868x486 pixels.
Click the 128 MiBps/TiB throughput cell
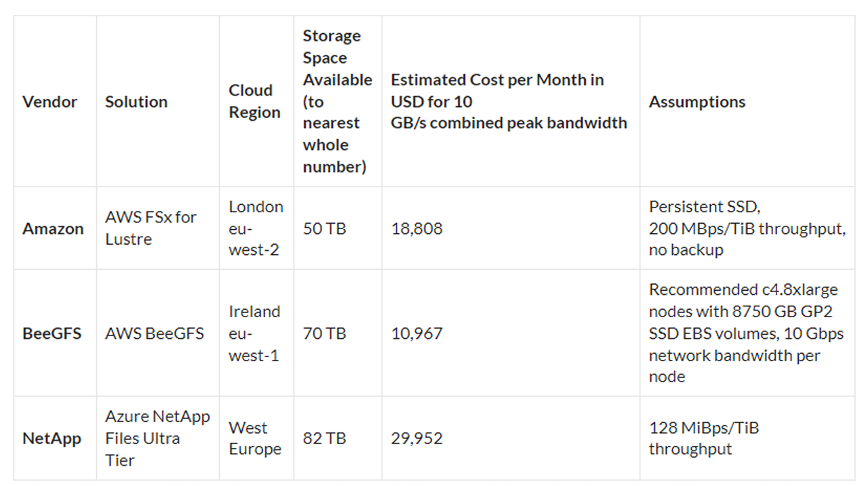click(704, 439)
